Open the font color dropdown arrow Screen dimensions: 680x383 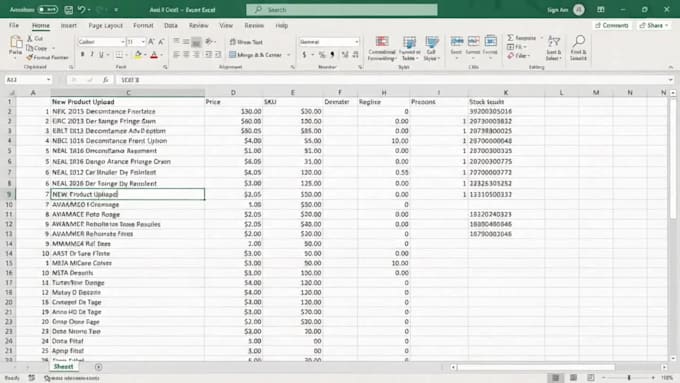click(161, 55)
